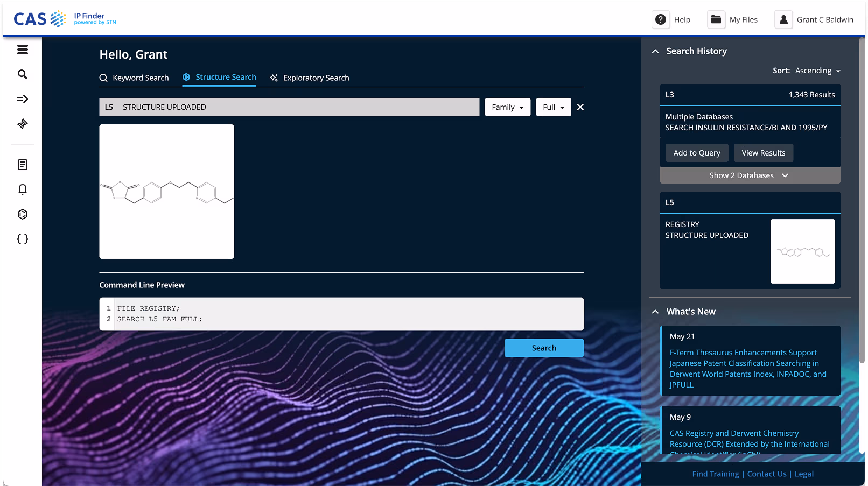Screen dimensions: 868x486
Task: Open the Family scope dropdown
Action: pyautogui.click(x=507, y=107)
